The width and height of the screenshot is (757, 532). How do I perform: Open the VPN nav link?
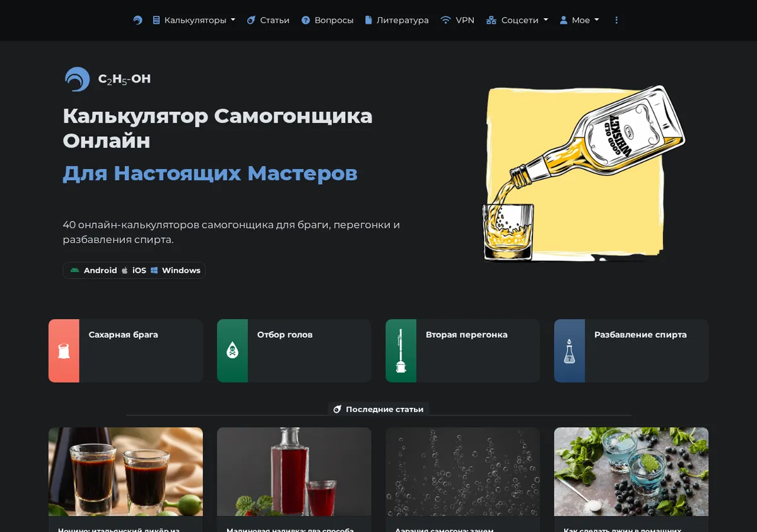tap(457, 20)
